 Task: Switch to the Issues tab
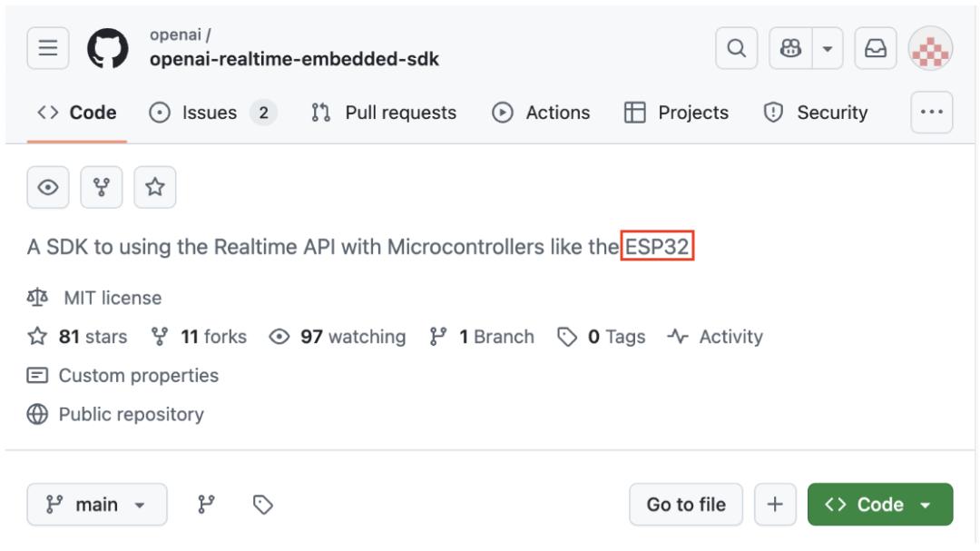click(x=211, y=113)
